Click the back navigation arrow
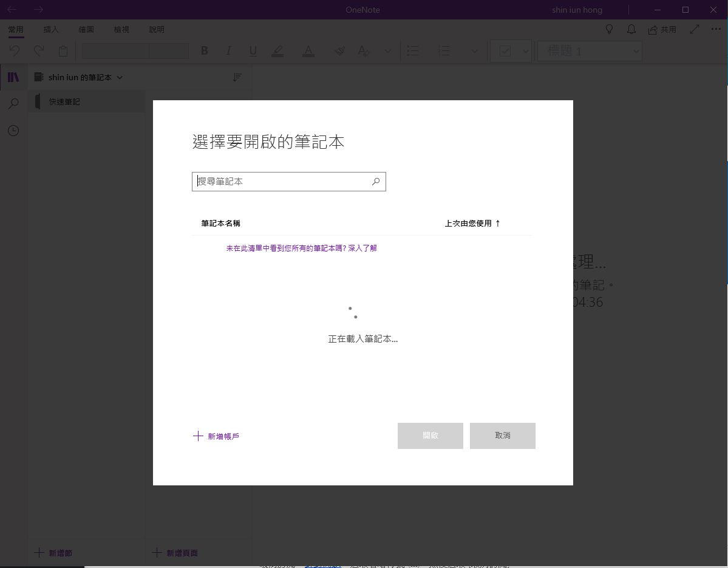This screenshot has height=568, width=728. [x=12, y=9]
